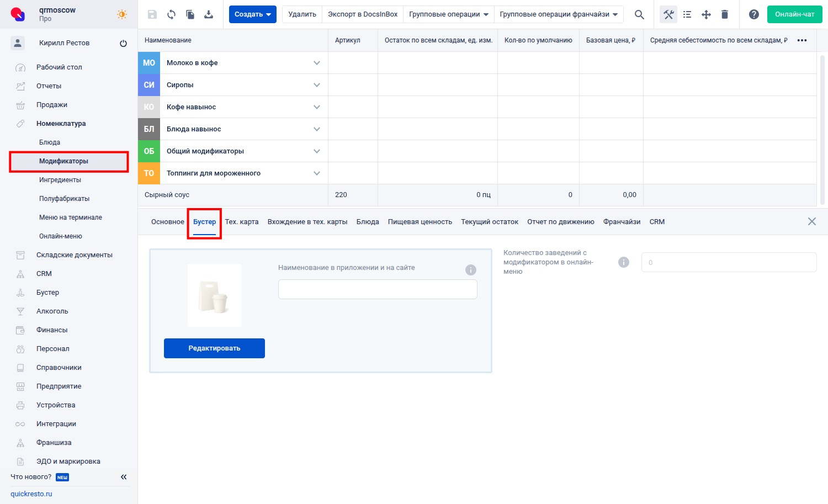Collapse sidebar with double chevron
The image size is (828, 504).
tap(124, 477)
